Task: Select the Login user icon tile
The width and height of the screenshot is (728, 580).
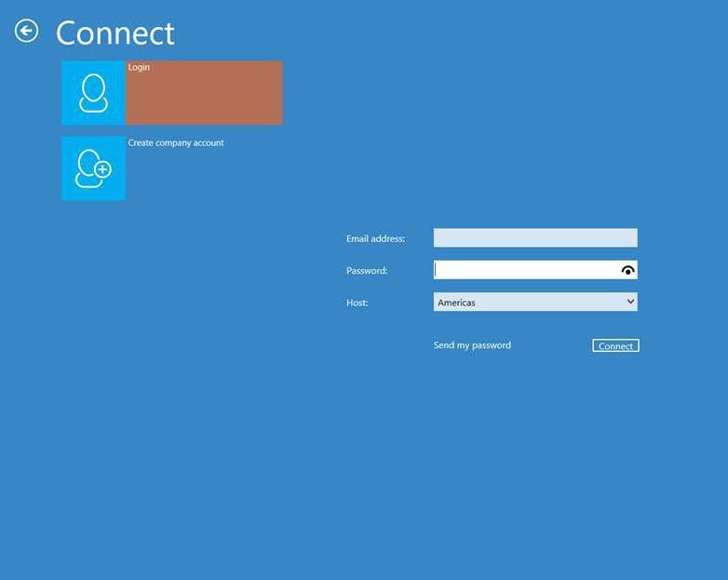Action: click(x=93, y=93)
